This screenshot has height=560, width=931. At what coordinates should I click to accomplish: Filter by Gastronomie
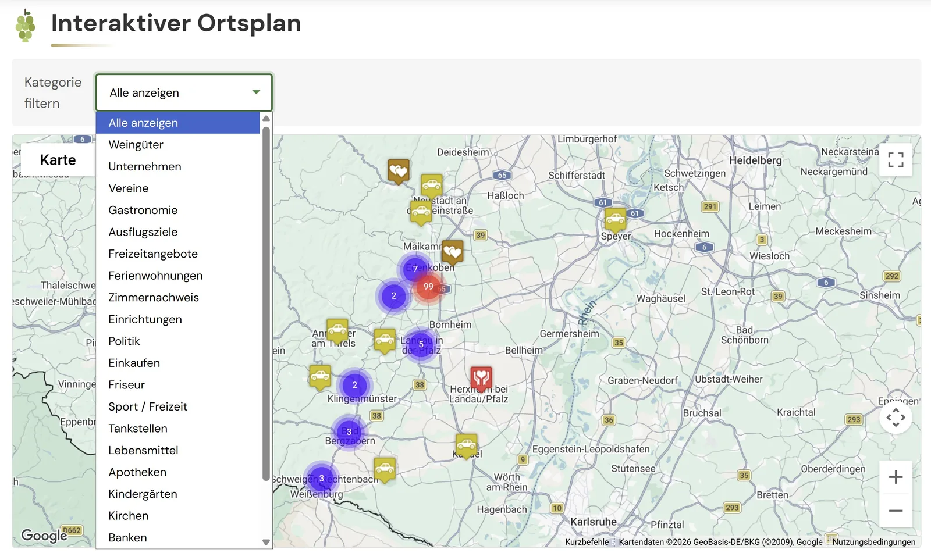point(178,210)
